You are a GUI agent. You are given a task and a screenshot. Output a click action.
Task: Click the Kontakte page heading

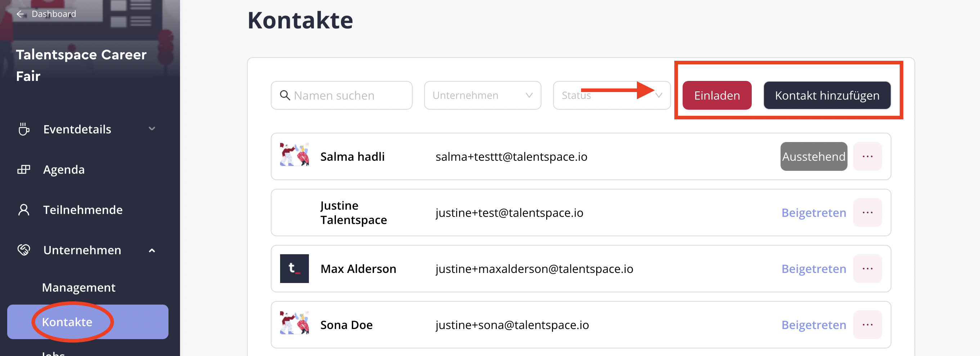coord(300,20)
